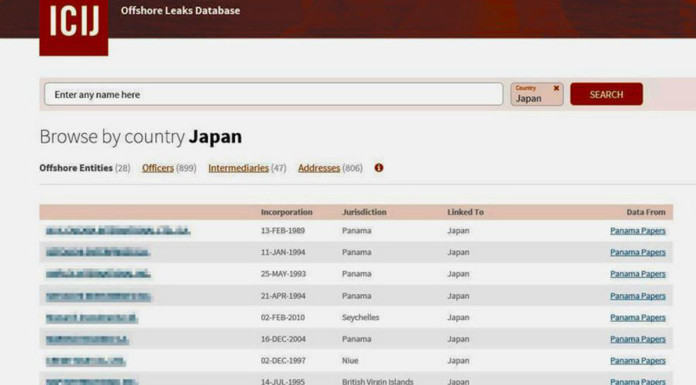Open Panama Papers link in 11-JAN-1994 row
Viewport: 696px width, 385px height.
[638, 252]
